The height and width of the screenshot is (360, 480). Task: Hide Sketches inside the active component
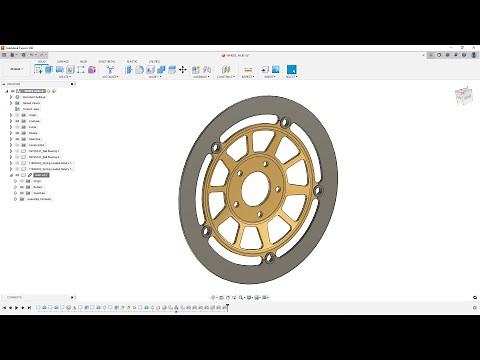[x=22, y=193]
